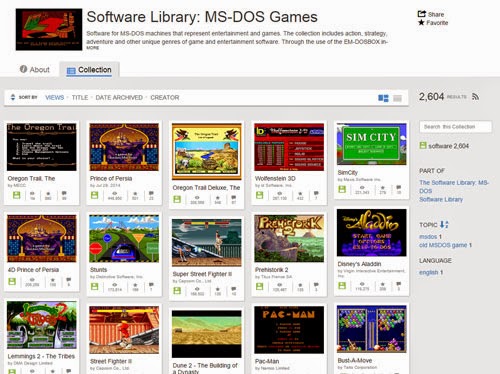Click the Favorite star icon
The height and width of the screenshot is (374, 500).
[x=421, y=23]
